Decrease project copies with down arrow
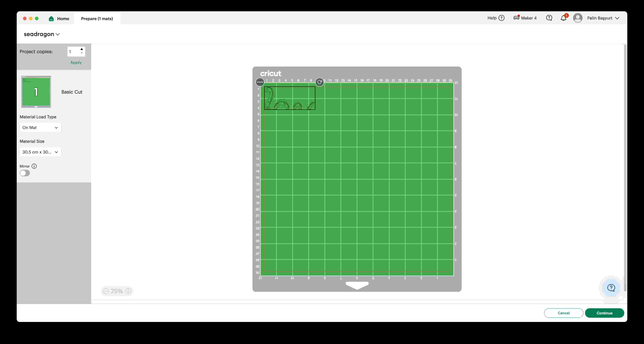The height and width of the screenshot is (344, 644). coord(82,53)
